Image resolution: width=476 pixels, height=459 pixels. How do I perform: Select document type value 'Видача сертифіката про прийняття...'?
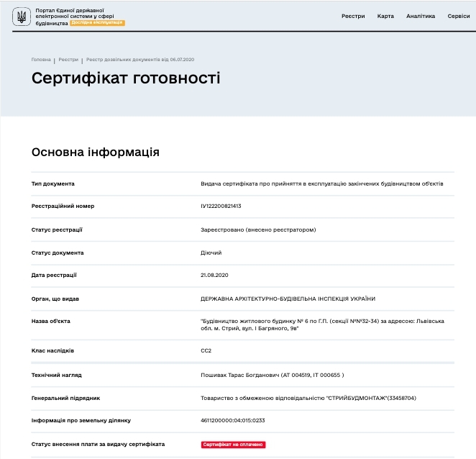322,183
